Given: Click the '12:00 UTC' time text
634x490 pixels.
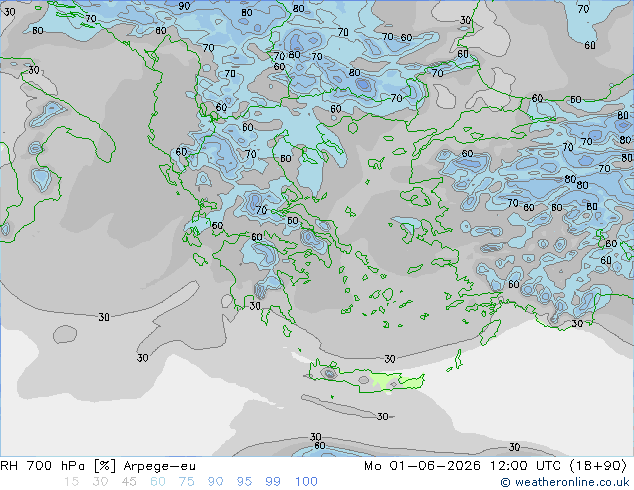Looking at the screenshot, I should (x=525, y=466).
